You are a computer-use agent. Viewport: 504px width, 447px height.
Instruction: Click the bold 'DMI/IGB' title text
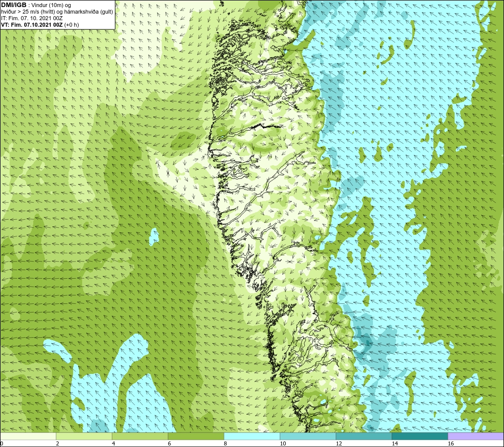pos(14,5)
